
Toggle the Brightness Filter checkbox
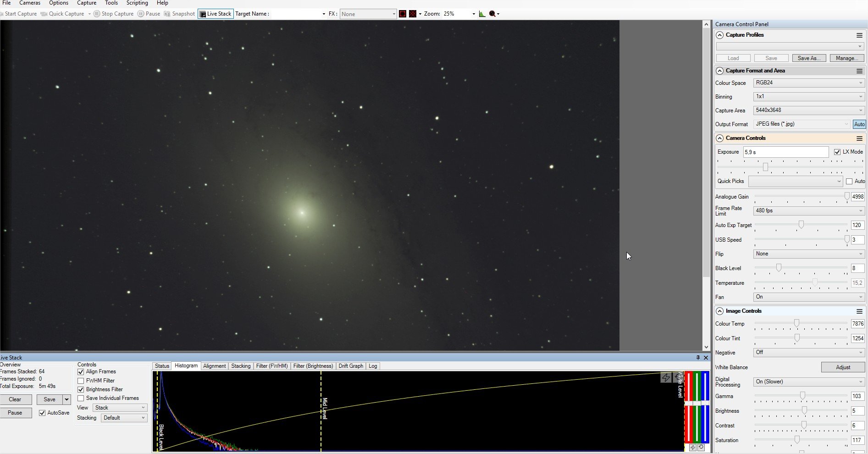pos(81,389)
